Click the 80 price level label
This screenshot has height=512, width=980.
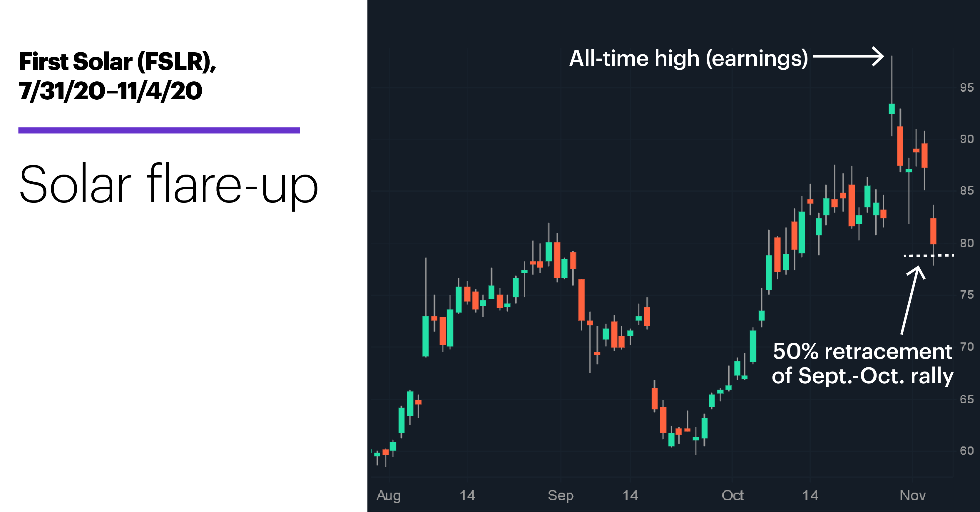click(x=967, y=243)
